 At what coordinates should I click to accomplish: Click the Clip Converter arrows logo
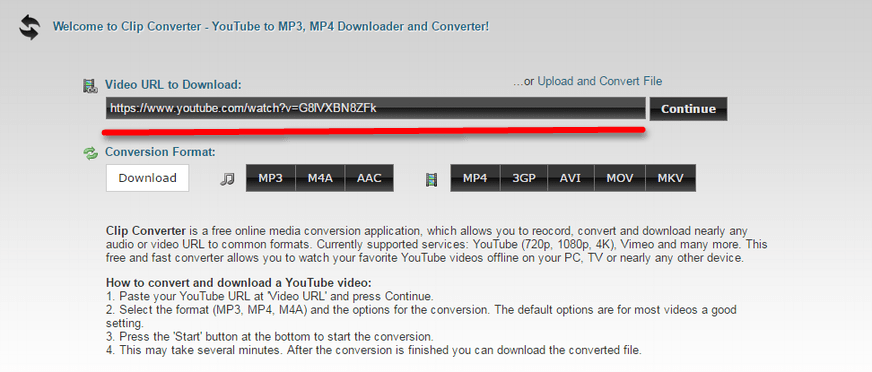click(x=29, y=27)
